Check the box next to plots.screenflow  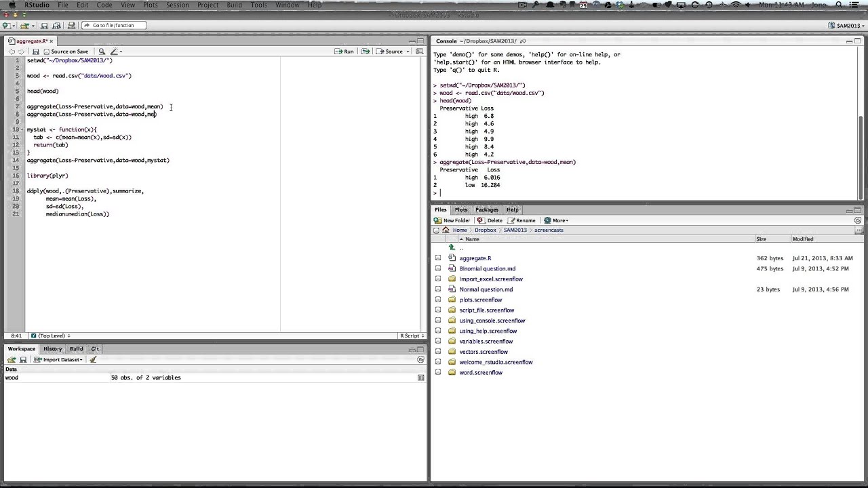pyautogui.click(x=438, y=300)
